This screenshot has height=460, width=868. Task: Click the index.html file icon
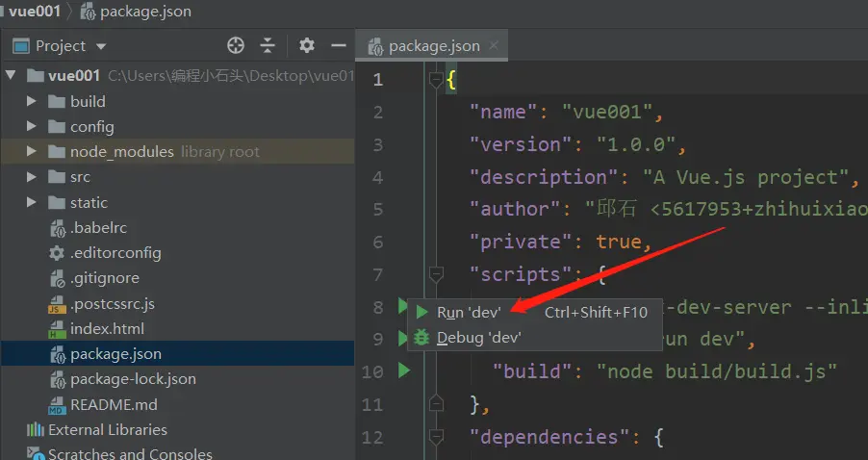click(x=57, y=329)
